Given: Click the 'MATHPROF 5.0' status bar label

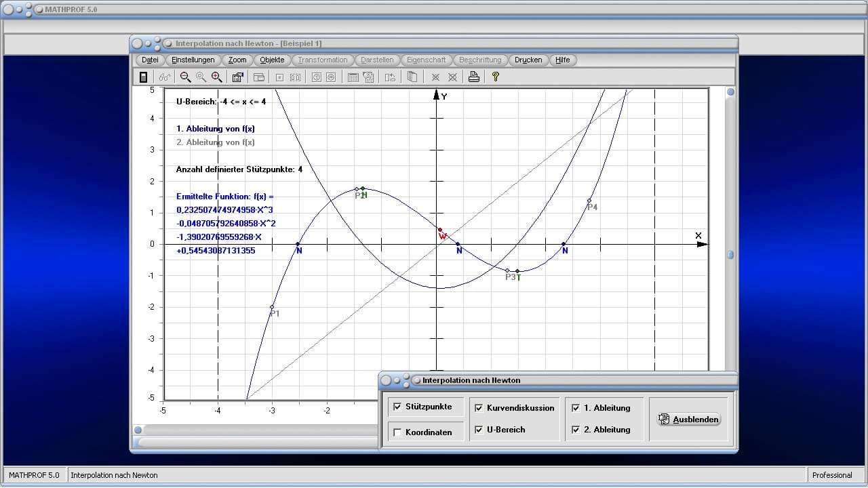Looking at the screenshot, I should tap(34, 475).
